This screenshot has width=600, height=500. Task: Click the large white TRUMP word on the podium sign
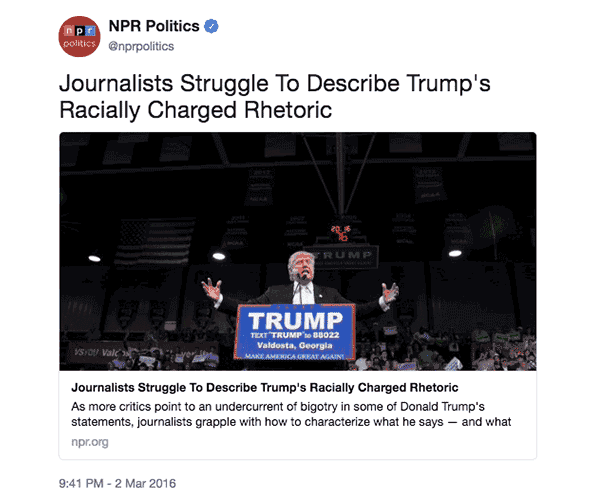[x=295, y=320]
